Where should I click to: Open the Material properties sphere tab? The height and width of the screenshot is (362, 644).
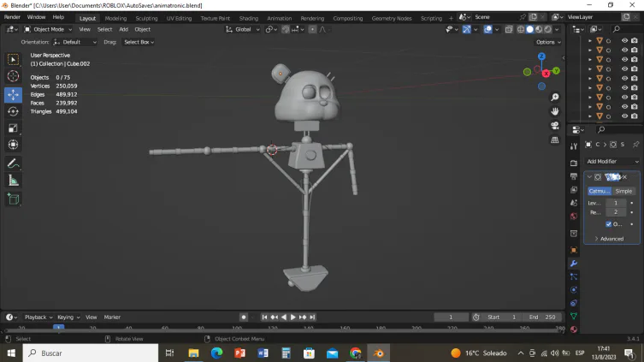pyautogui.click(x=574, y=329)
